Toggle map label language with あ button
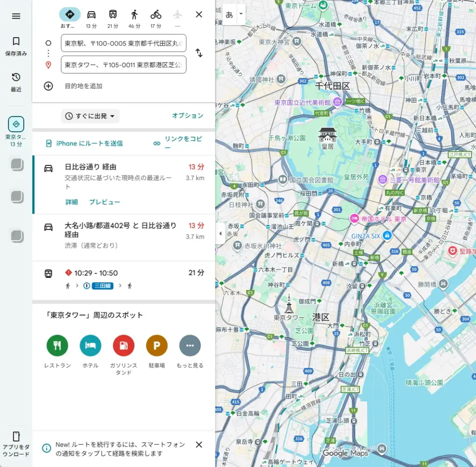 click(x=229, y=14)
